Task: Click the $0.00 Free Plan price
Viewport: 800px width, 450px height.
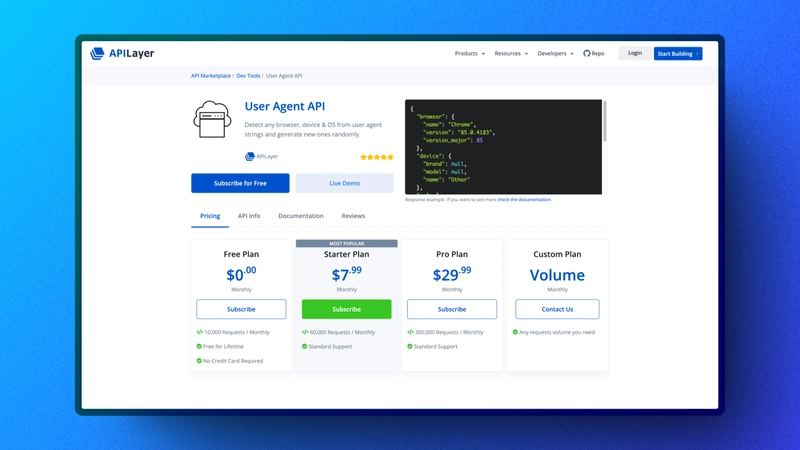Action: click(241, 274)
